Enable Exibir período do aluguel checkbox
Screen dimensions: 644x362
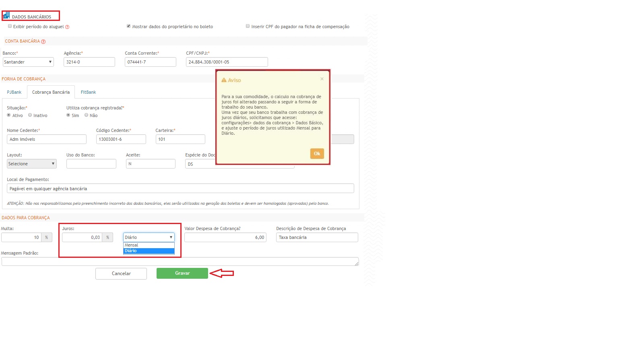point(10,26)
